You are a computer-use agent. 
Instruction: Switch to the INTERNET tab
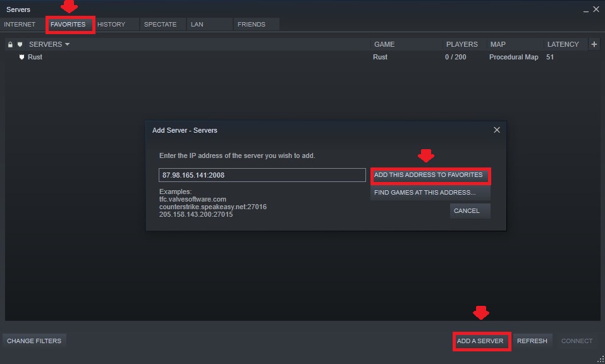tap(20, 24)
